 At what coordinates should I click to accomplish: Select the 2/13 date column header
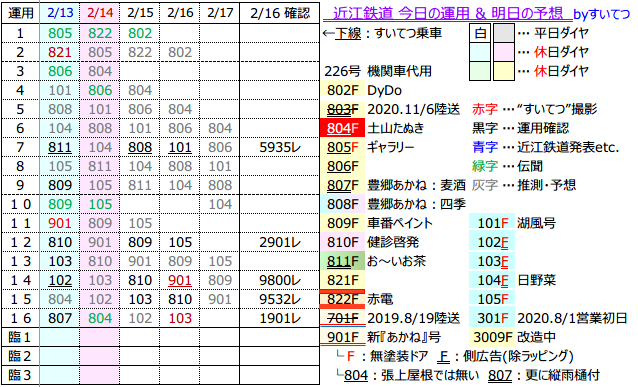click(x=60, y=13)
